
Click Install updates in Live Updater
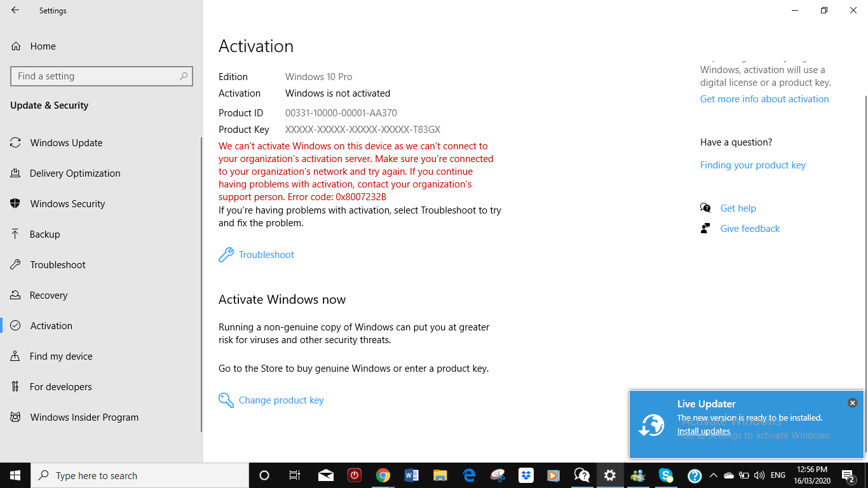(703, 431)
